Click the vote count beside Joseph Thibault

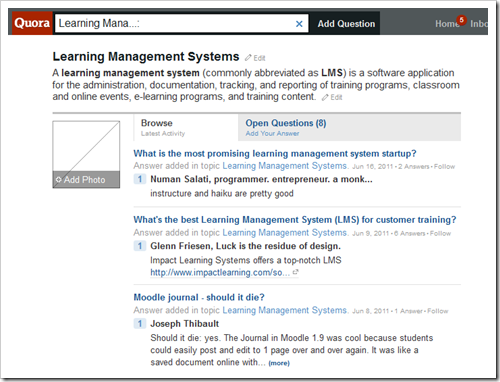[x=140, y=324]
